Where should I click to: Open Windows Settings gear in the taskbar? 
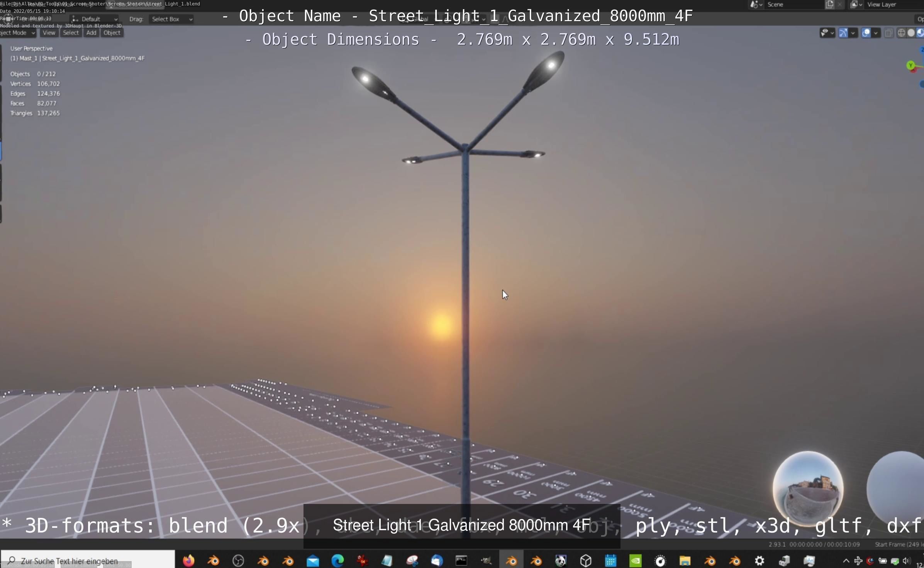click(760, 561)
